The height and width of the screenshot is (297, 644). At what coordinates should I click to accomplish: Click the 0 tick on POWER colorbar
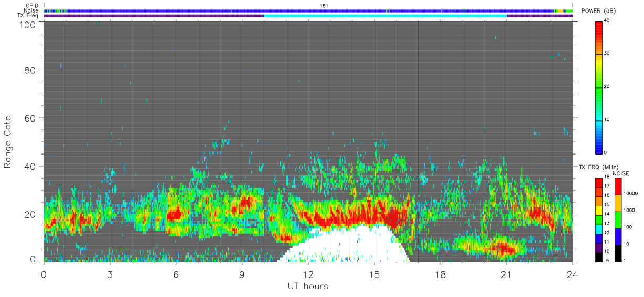point(605,152)
